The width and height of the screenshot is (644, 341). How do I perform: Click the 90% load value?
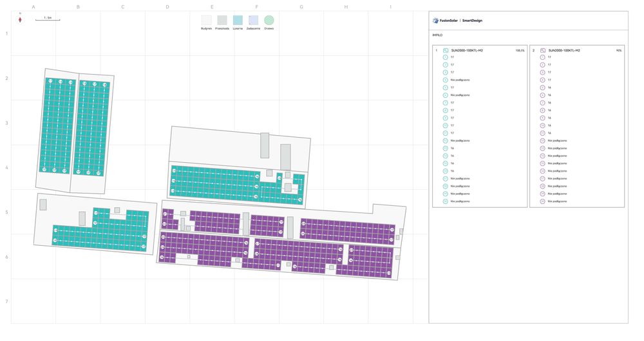coord(619,50)
